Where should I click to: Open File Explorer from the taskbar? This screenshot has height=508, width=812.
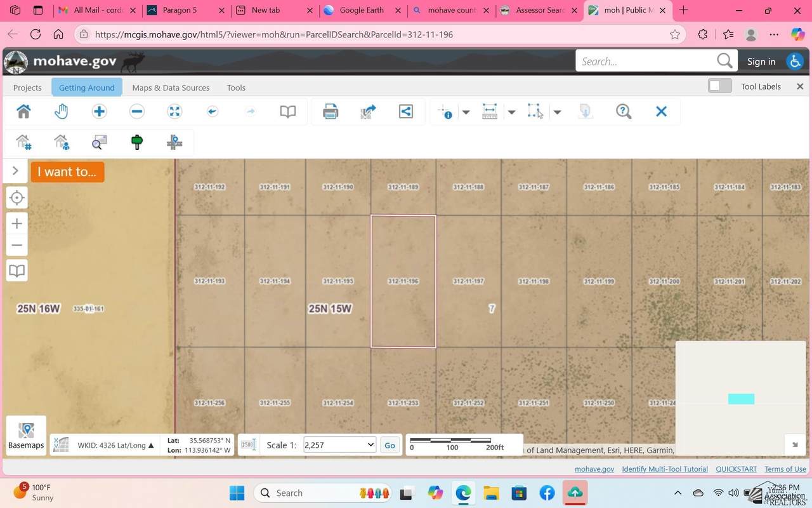pyautogui.click(x=491, y=493)
